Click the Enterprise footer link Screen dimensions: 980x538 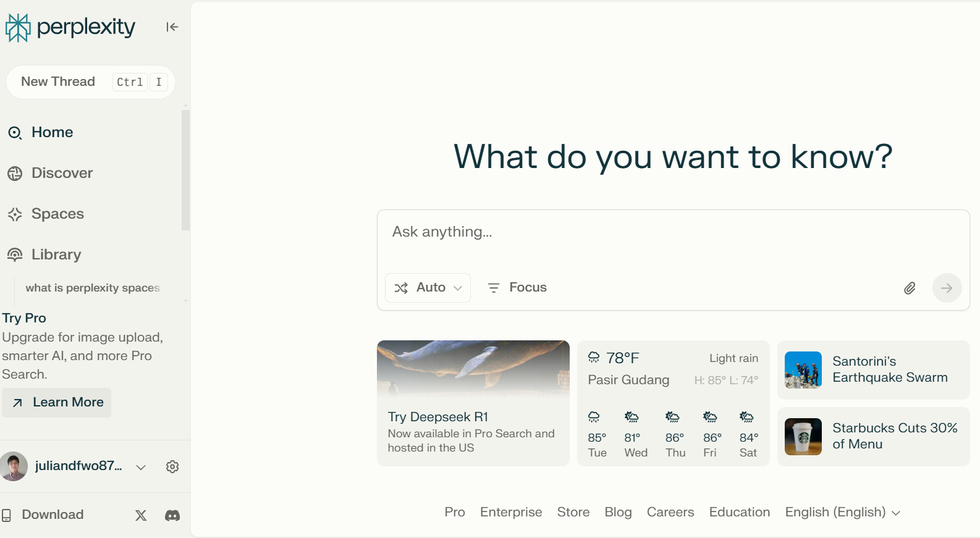511,512
